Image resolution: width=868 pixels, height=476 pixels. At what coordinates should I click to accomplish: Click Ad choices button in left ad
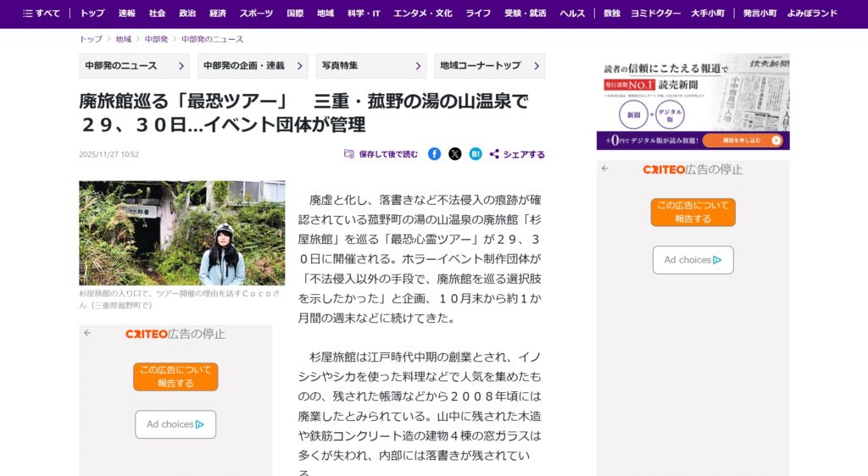click(x=175, y=424)
